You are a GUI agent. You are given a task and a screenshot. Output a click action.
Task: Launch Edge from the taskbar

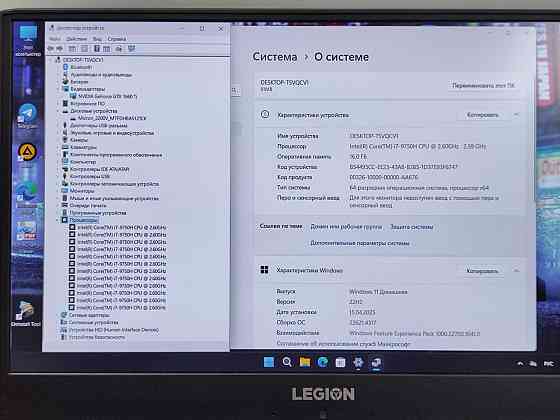coord(323,362)
